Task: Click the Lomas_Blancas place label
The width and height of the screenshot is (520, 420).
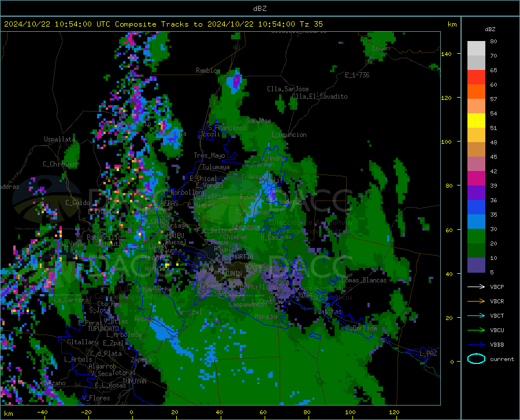Action: coord(364,280)
